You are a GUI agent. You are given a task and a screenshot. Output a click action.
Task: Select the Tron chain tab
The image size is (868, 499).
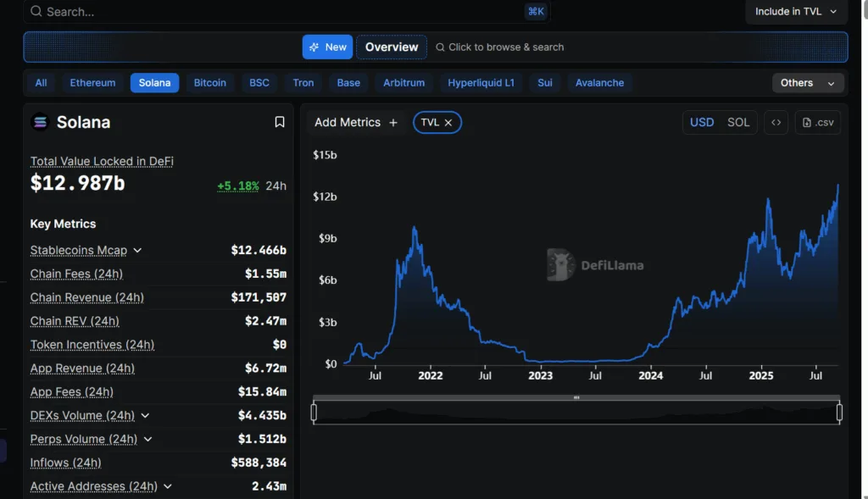(x=303, y=83)
